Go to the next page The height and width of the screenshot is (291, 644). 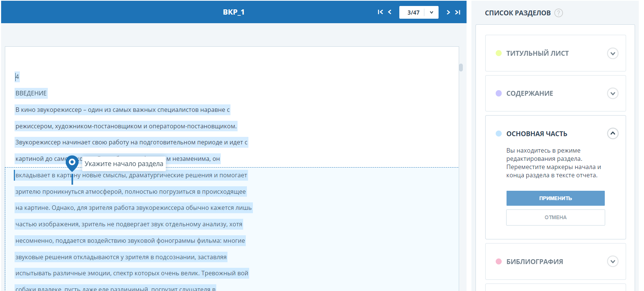tap(448, 12)
